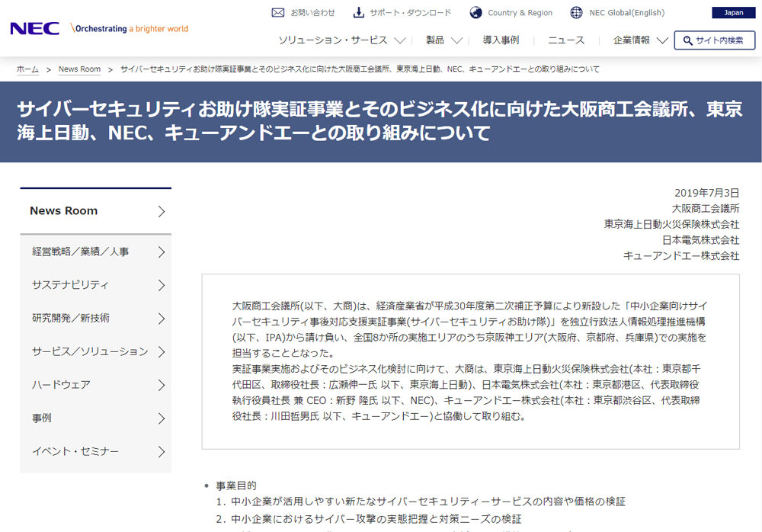The height and width of the screenshot is (532, 762).
Task: Open 導入事例 navigation item
Action: pos(501,40)
